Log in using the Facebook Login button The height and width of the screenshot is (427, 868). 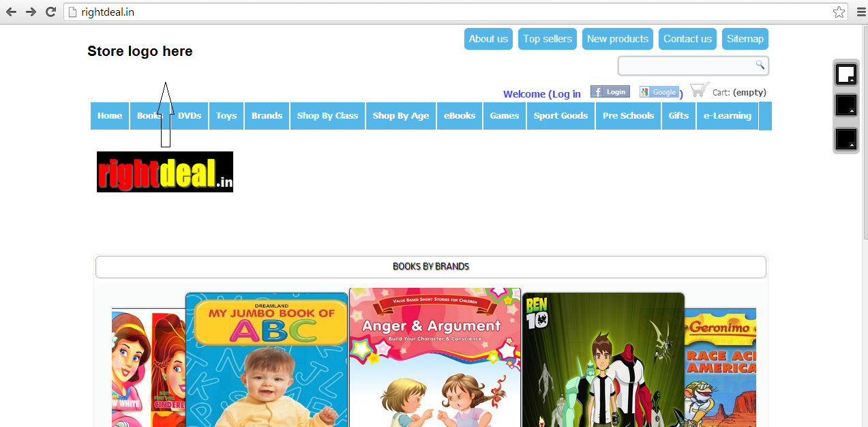pos(610,91)
